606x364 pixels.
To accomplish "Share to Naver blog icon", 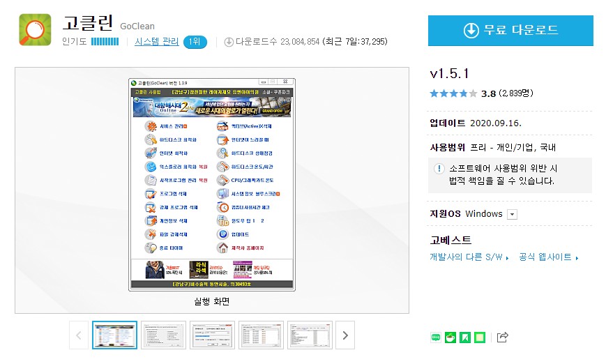I will [436, 338].
